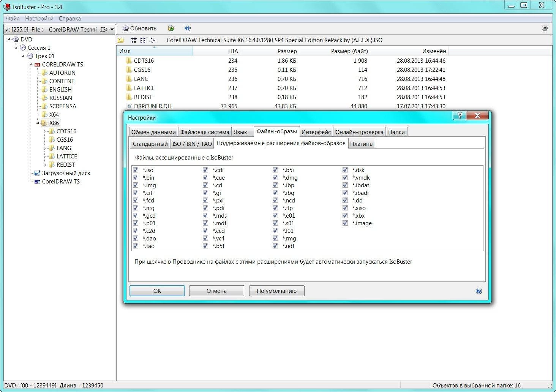Click IsoBuster app icon in title bar
This screenshot has width=556, height=392.
(7, 6)
